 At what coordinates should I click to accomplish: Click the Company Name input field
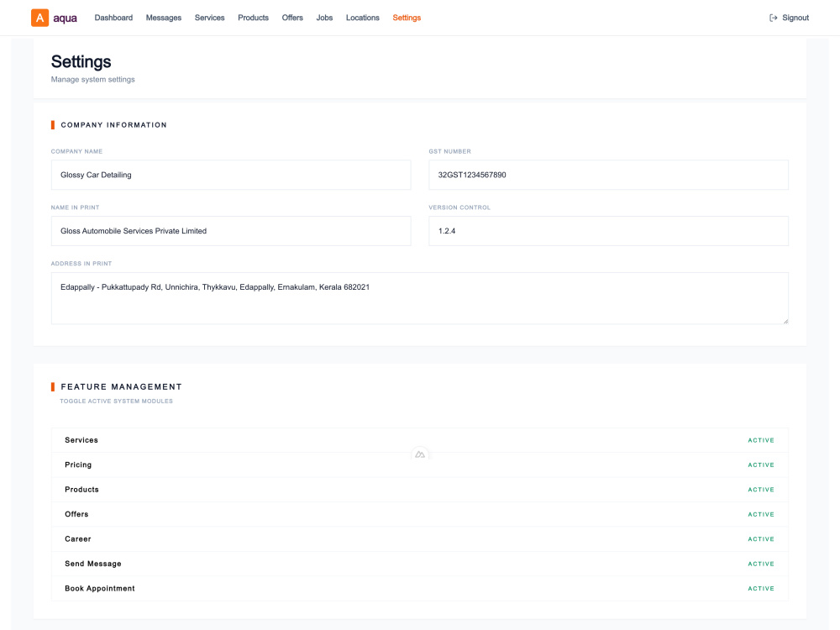[231, 175]
